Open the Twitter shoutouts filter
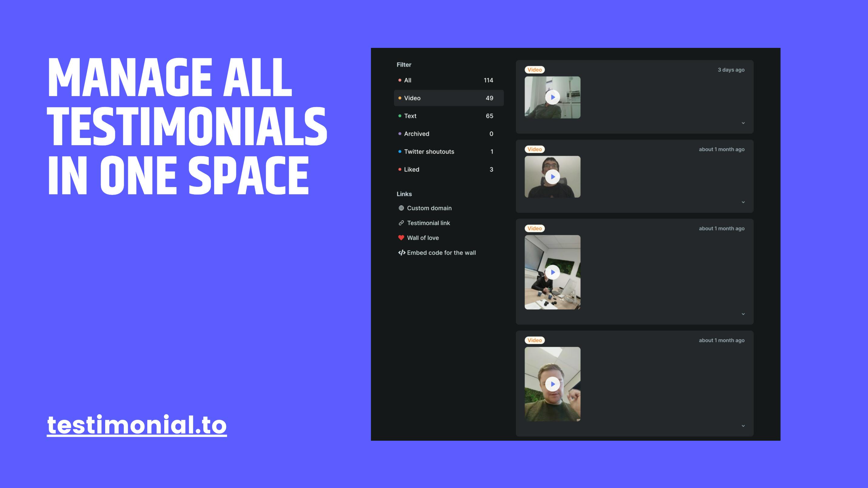Screen dimensions: 868x488 tap(449, 152)
